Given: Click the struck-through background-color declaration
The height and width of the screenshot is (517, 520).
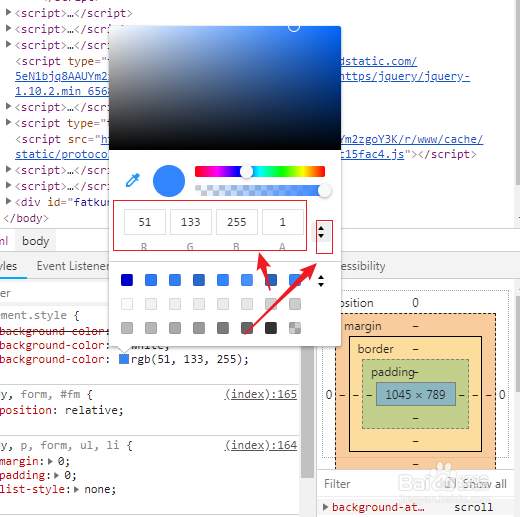Looking at the screenshot, I should click(x=54, y=331).
